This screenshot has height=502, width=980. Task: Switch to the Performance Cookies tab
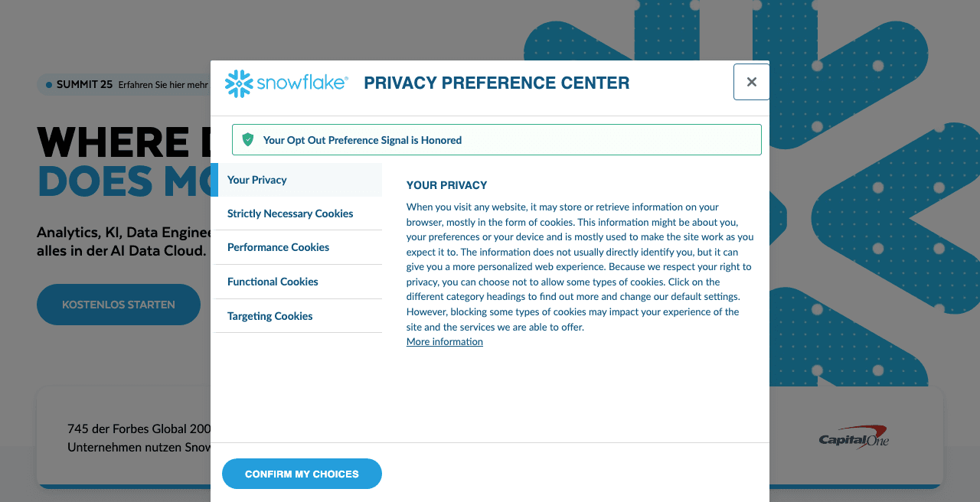click(278, 247)
